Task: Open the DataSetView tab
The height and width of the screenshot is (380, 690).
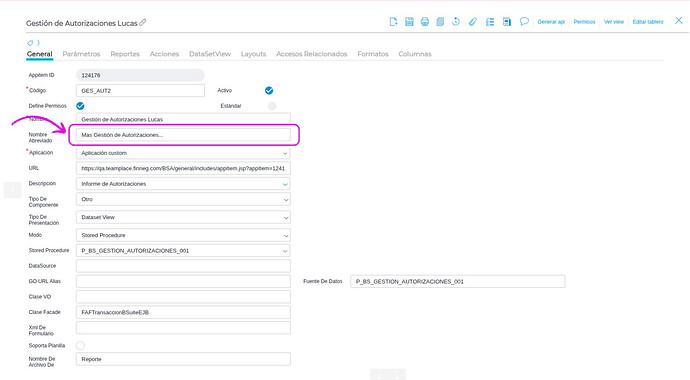Action: (210, 54)
